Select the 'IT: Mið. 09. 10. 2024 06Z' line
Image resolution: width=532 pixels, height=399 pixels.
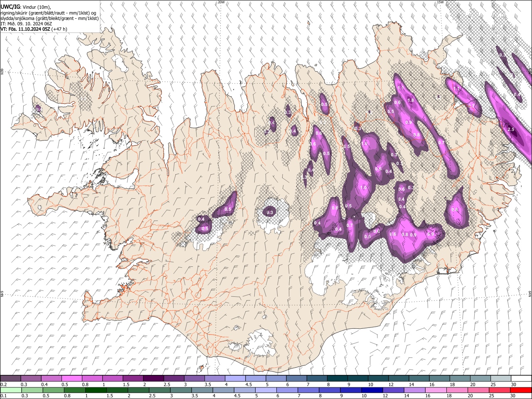[x=26, y=24]
